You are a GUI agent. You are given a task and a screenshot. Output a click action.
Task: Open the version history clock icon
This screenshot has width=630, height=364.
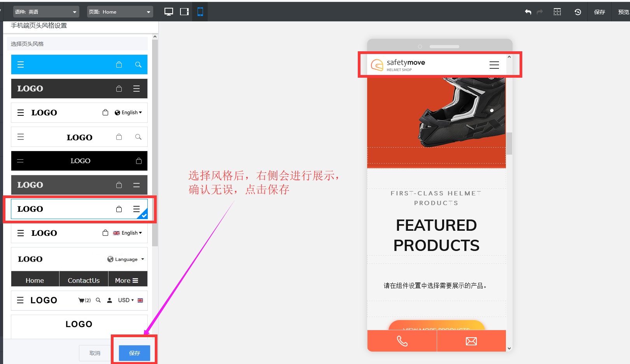pos(578,12)
